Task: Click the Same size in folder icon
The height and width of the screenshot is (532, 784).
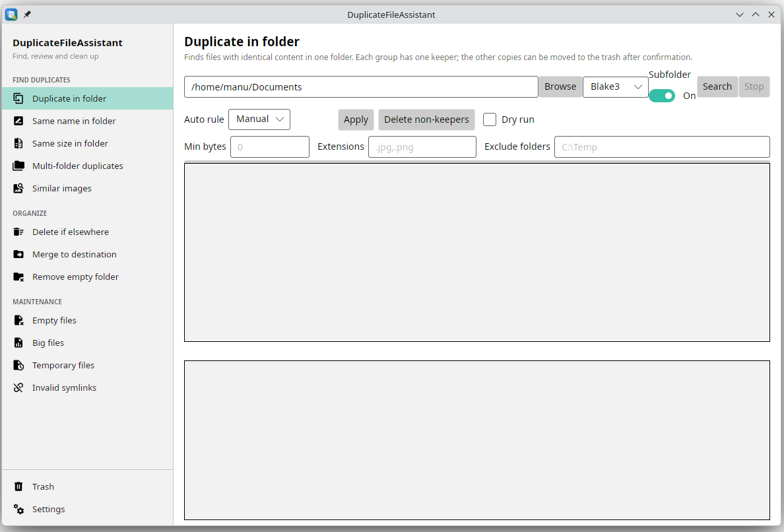Action: tap(18, 143)
